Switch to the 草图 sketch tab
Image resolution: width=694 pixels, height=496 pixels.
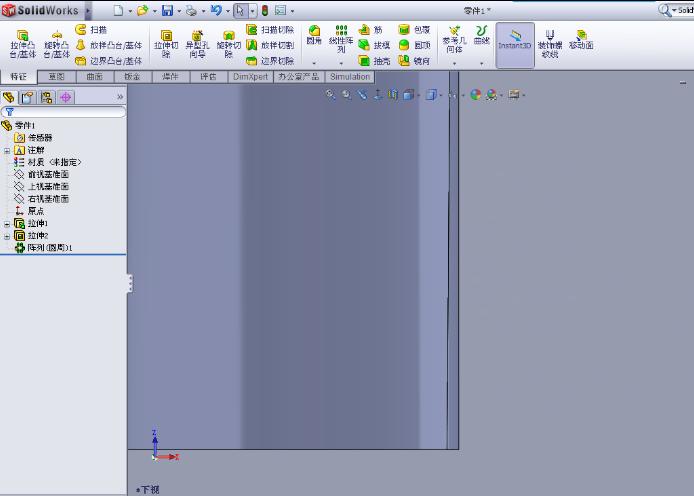(57, 77)
